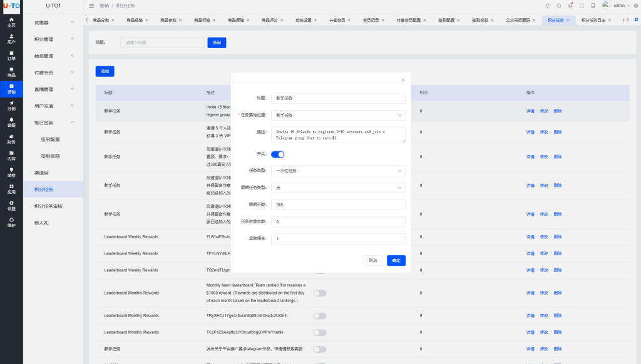
Task: Expand the 用户充值 submenu
Action: pyautogui.click(x=53, y=106)
